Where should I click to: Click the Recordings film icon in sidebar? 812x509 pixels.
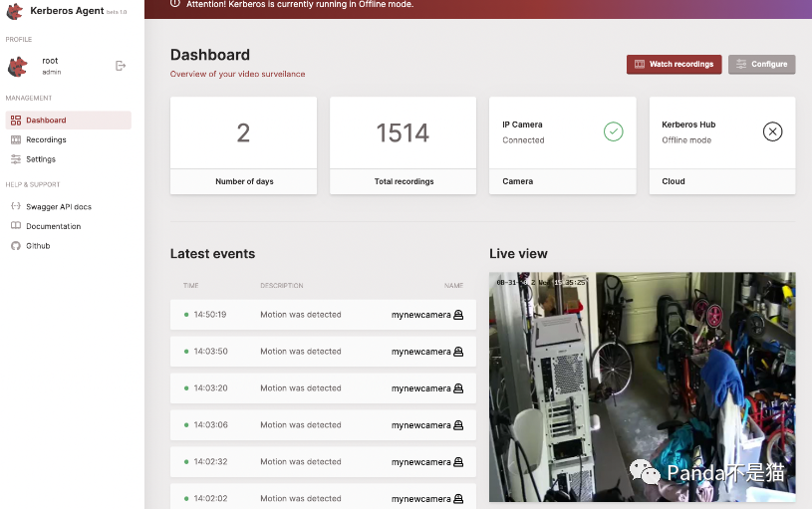16,139
